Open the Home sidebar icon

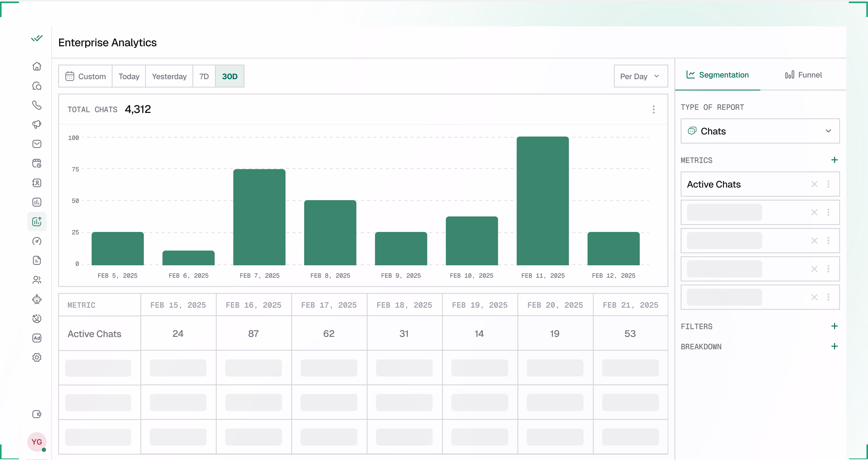pyautogui.click(x=37, y=66)
